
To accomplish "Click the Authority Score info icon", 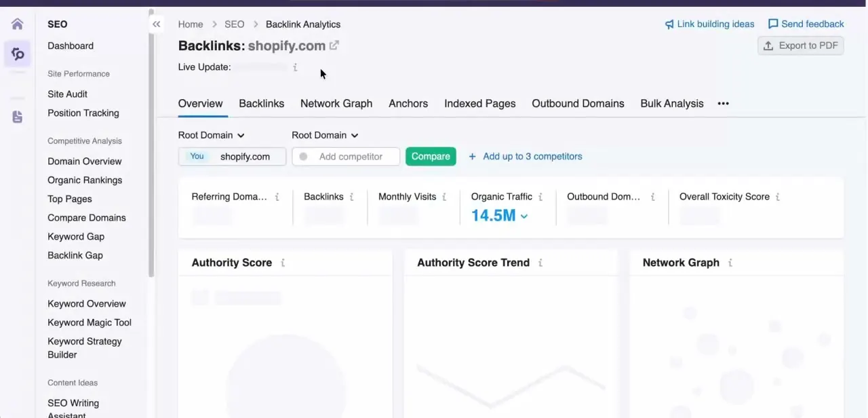I will click(x=283, y=263).
